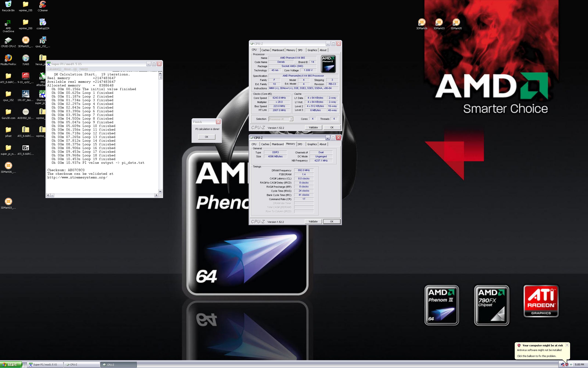The image size is (588, 368).
Task: Select the AOD302_02 fusion installer icon
Action: click(x=25, y=114)
